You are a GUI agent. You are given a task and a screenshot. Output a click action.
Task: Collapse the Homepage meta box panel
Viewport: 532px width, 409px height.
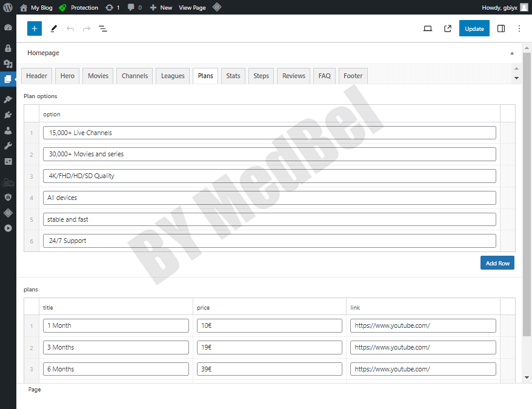pos(512,53)
